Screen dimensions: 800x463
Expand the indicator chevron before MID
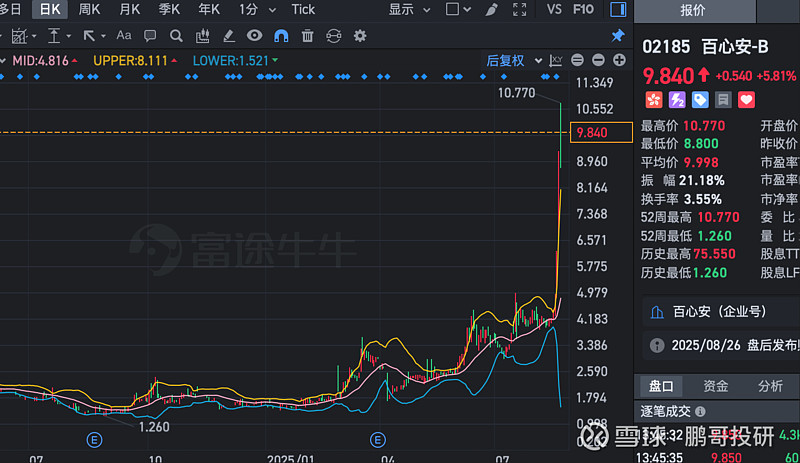[3, 61]
